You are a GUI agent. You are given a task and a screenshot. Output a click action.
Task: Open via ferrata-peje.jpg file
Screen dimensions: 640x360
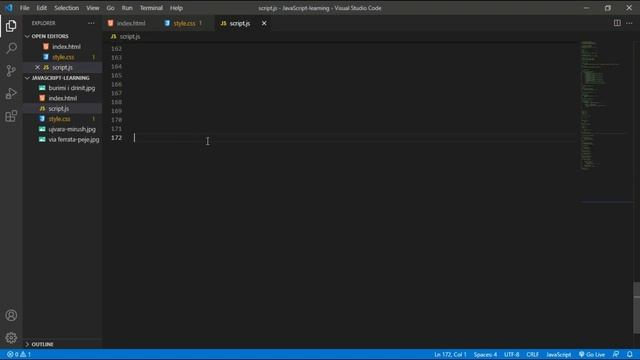point(73,139)
